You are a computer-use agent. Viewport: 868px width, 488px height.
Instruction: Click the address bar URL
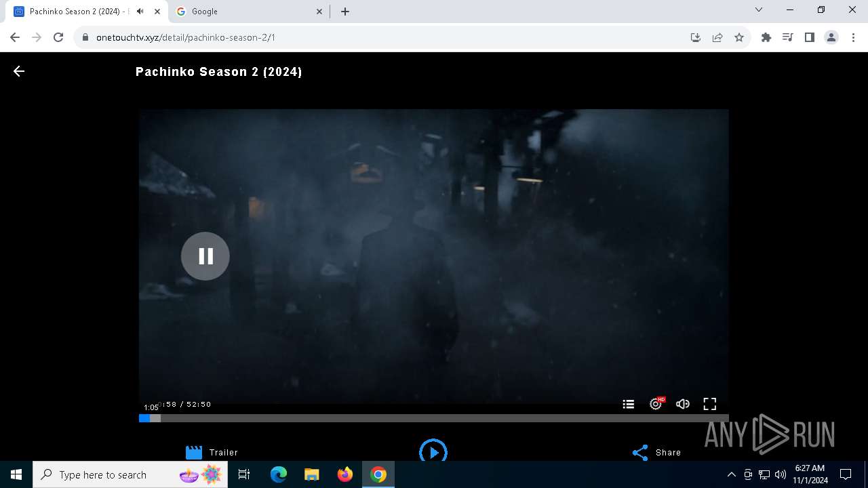[186, 37]
